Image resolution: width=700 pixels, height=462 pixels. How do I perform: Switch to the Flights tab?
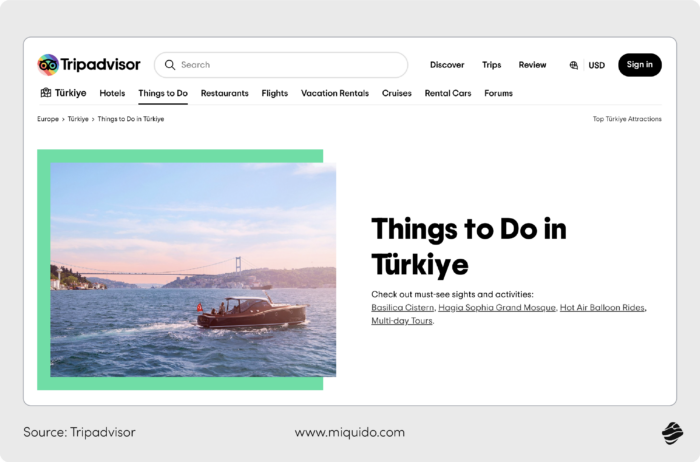pyautogui.click(x=275, y=93)
